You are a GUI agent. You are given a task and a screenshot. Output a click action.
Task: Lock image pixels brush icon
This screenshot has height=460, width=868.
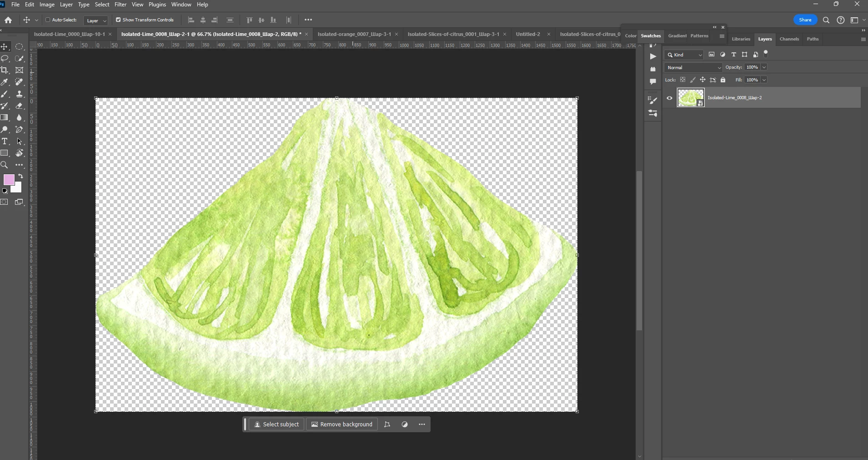pos(692,80)
